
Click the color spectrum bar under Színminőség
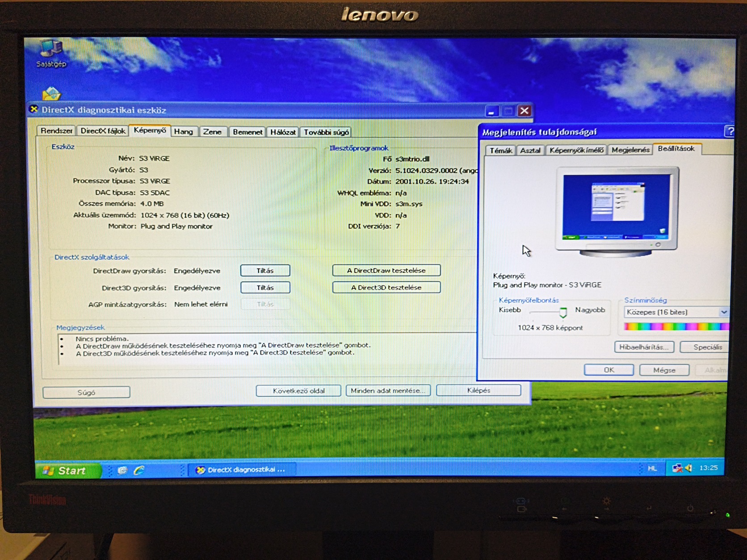676,327
